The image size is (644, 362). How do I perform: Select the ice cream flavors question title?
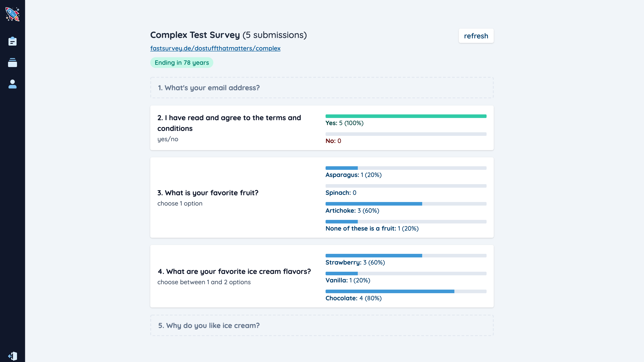[234, 271]
